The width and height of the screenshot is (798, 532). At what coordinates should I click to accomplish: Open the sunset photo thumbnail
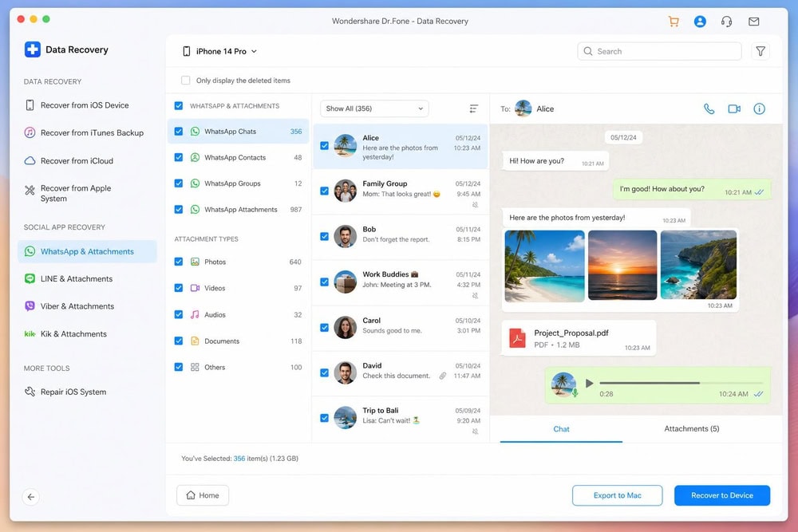point(622,265)
